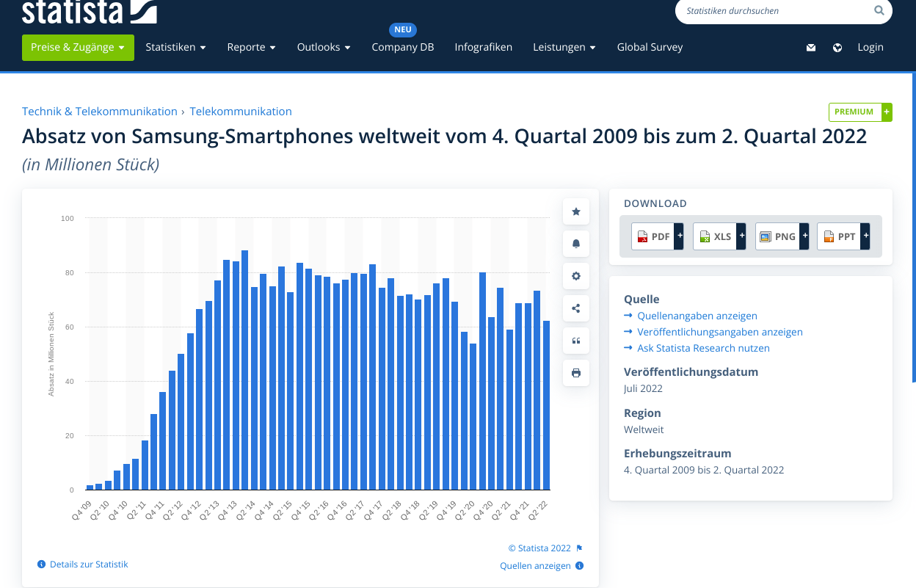Viewport: 916px width, 588px height.
Task: Download the data as XLS
Action: (719, 236)
